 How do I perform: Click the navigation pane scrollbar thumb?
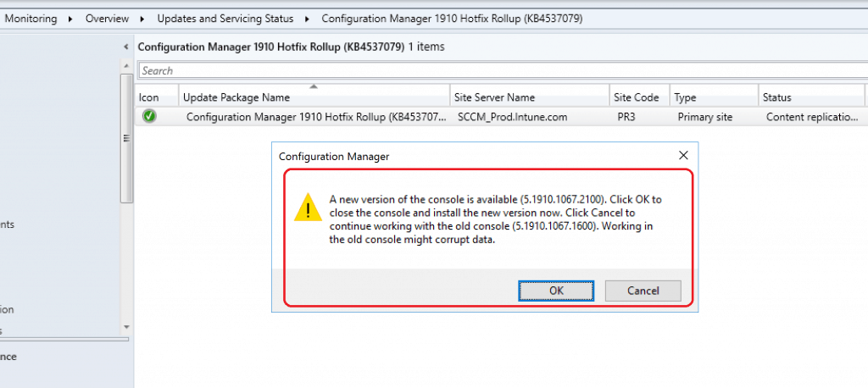point(127,138)
